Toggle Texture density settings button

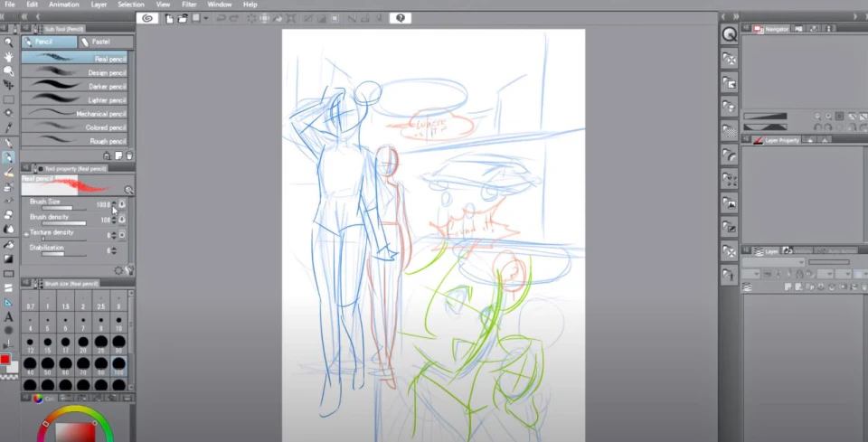pyautogui.click(x=122, y=234)
